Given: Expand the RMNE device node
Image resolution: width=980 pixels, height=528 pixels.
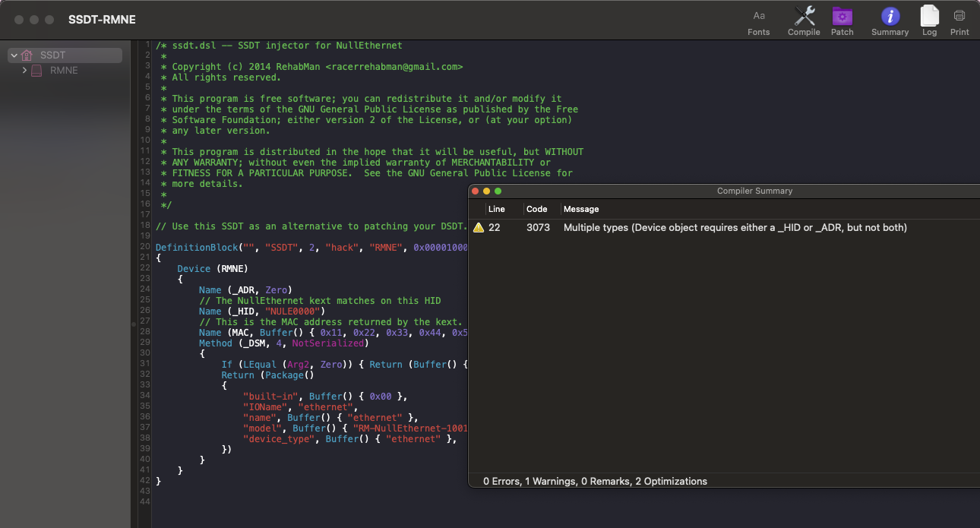Looking at the screenshot, I should (24, 71).
